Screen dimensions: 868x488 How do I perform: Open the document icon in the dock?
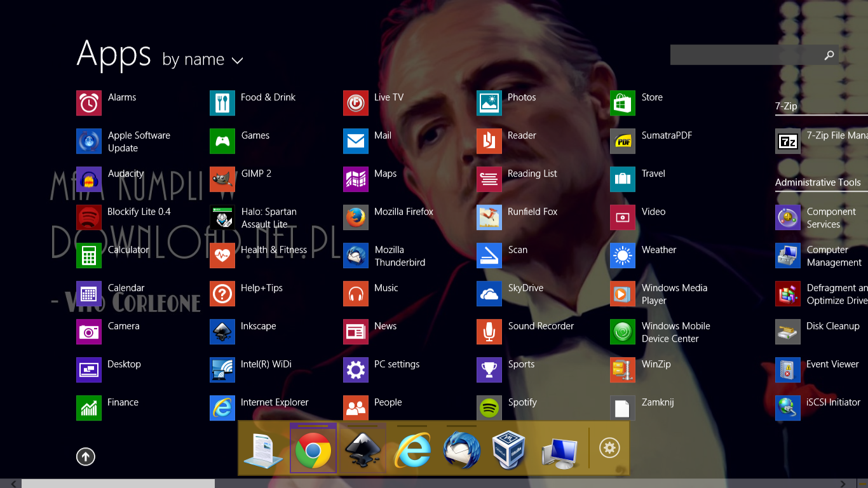[264, 451]
